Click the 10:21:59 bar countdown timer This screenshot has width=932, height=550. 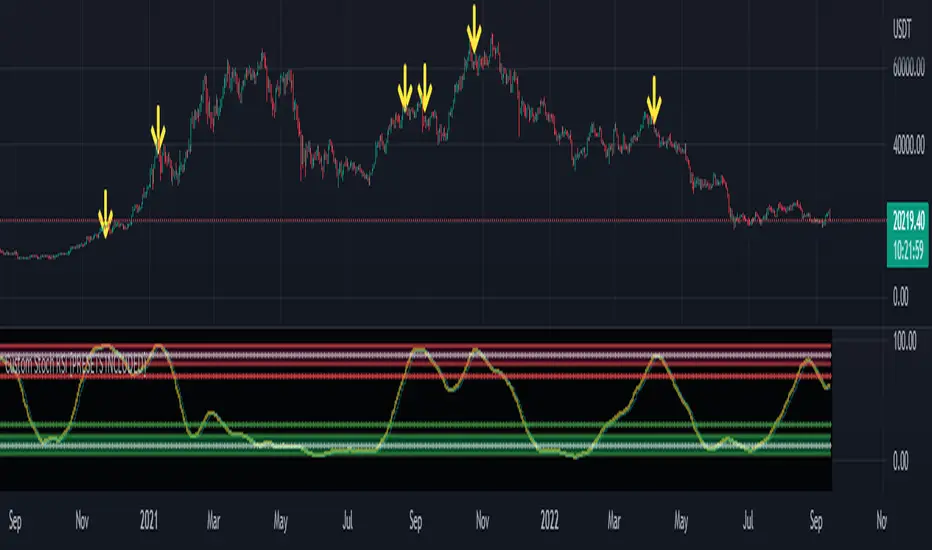tap(908, 250)
